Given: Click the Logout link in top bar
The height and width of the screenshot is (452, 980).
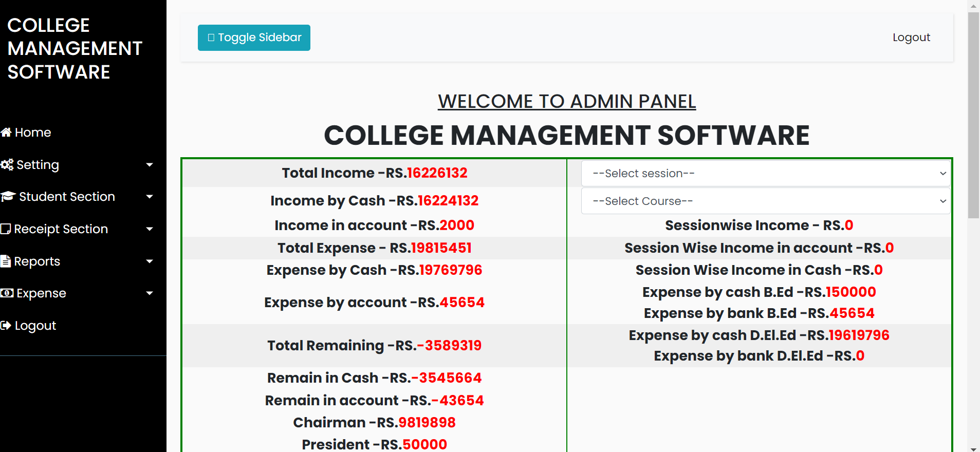Looking at the screenshot, I should (911, 37).
